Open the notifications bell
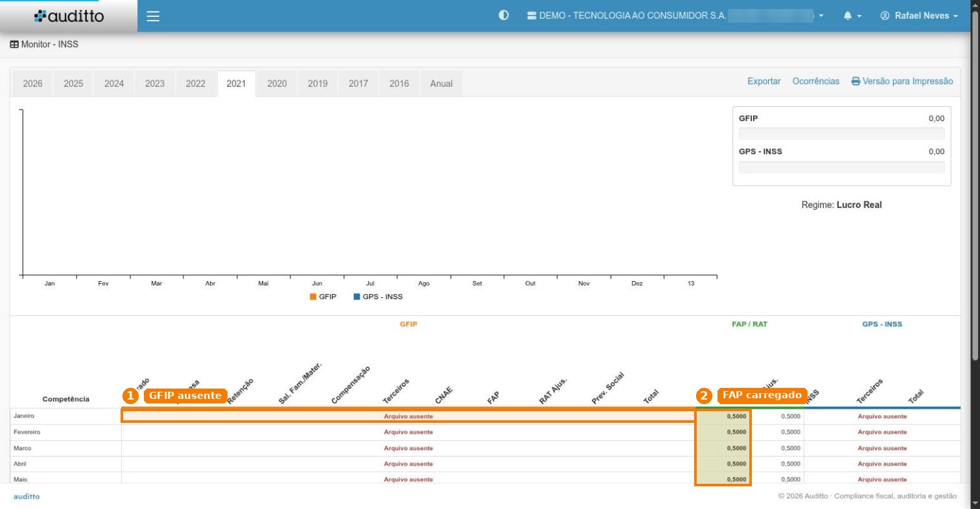Viewport: 980px width, 509px height. coord(848,16)
